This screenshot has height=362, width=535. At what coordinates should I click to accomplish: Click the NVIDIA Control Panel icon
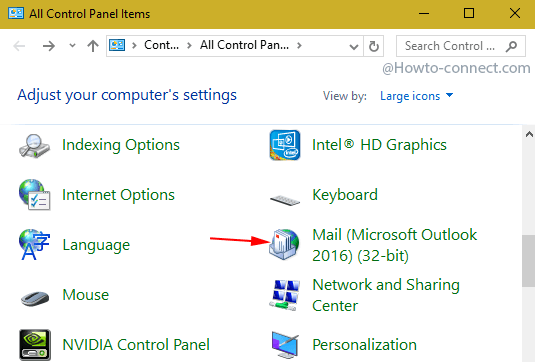coord(35,345)
